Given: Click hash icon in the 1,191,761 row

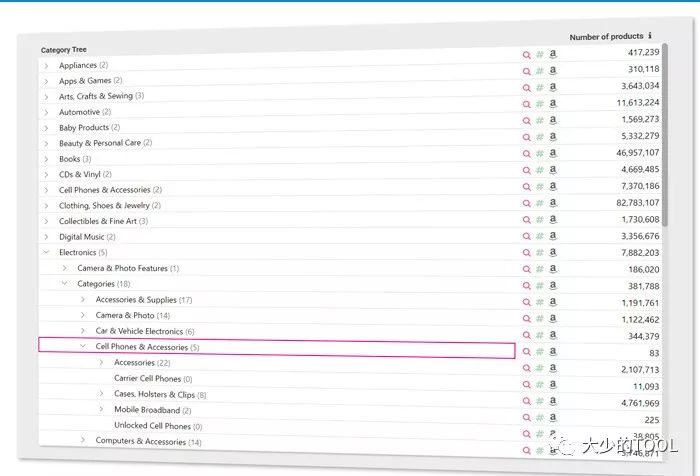Looking at the screenshot, I should coord(540,302).
